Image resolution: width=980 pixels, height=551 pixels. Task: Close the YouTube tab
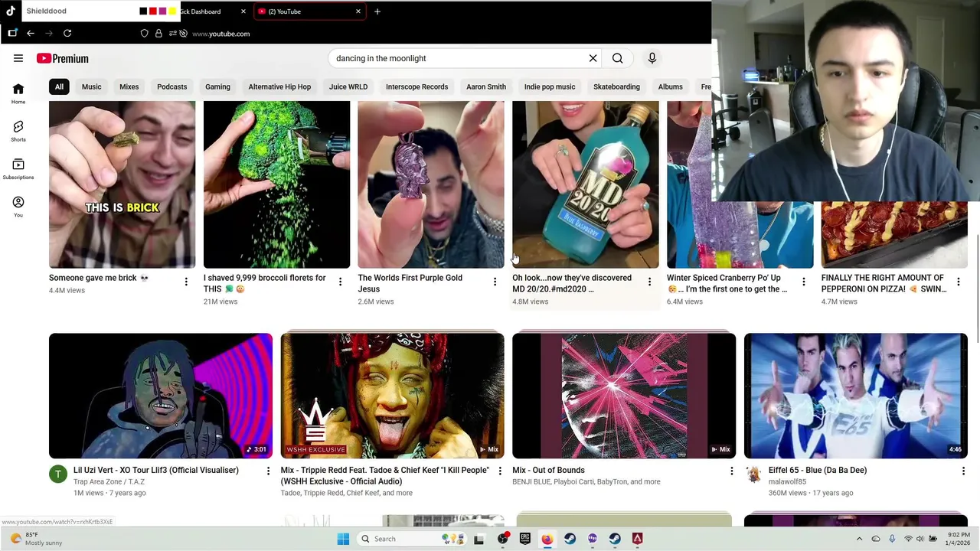(x=358, y=11)
